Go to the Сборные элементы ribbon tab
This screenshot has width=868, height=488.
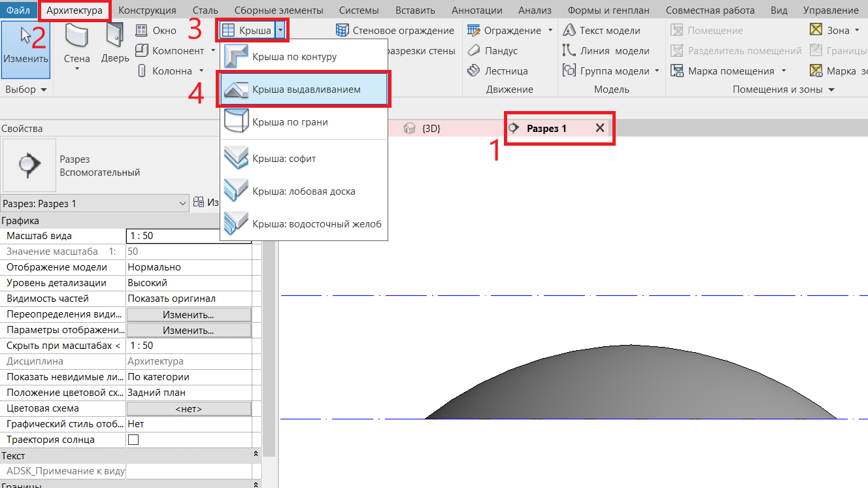coord(279,10)
